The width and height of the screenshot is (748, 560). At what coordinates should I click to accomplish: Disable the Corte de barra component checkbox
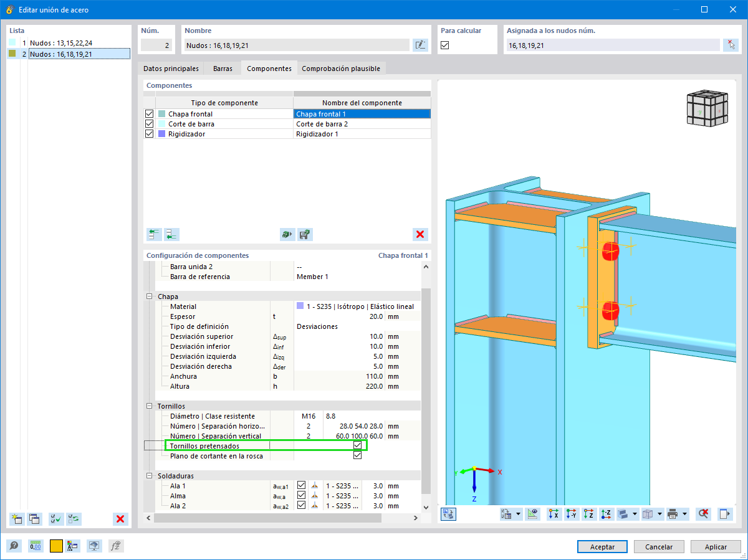(149, 124)
